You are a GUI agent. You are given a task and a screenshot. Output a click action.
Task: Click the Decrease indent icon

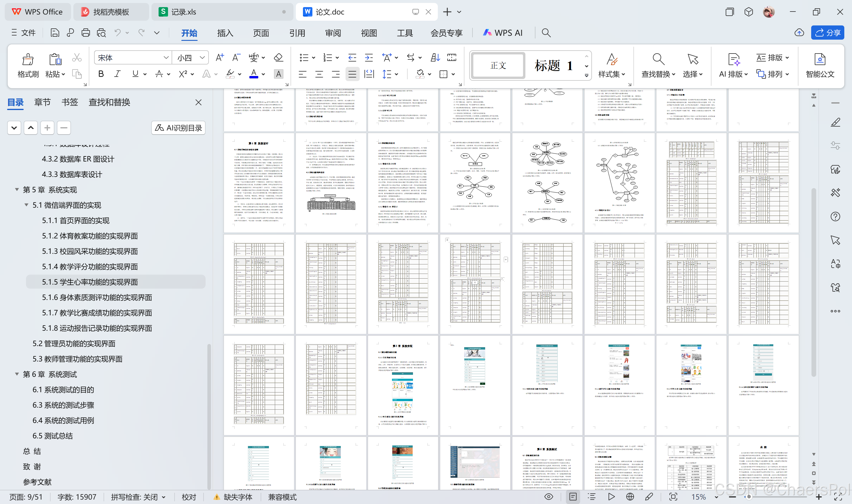click(x=352, y=57)
